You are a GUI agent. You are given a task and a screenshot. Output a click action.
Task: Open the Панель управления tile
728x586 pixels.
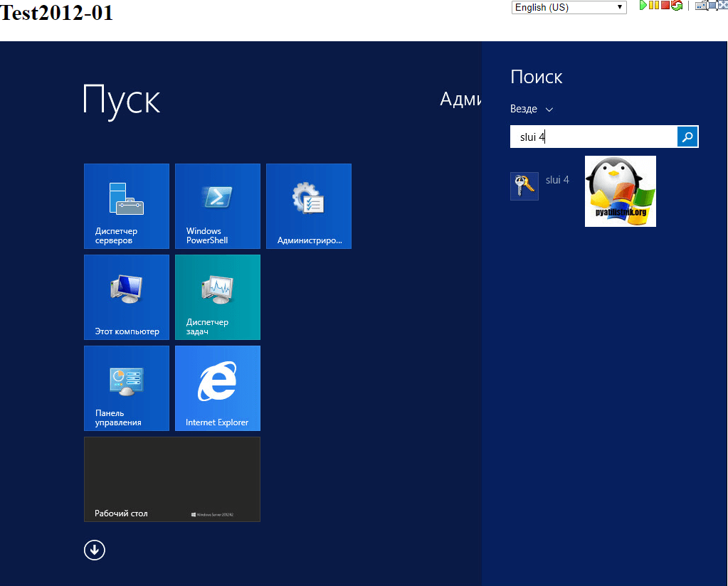pos(127,388)
